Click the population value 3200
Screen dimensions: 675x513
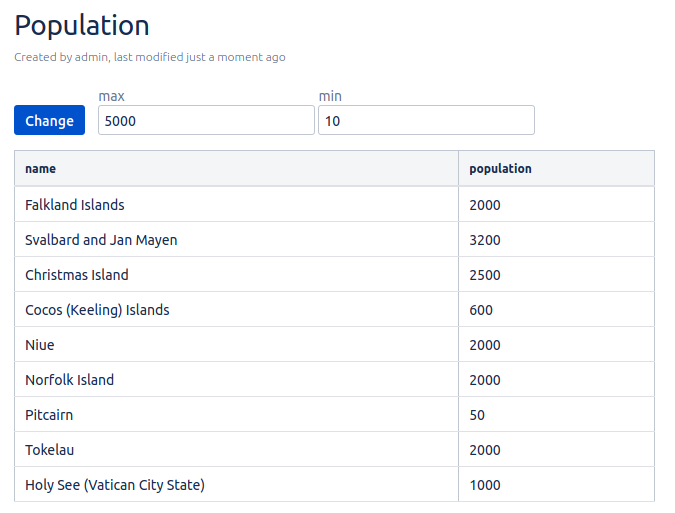[x=485, y=240]
